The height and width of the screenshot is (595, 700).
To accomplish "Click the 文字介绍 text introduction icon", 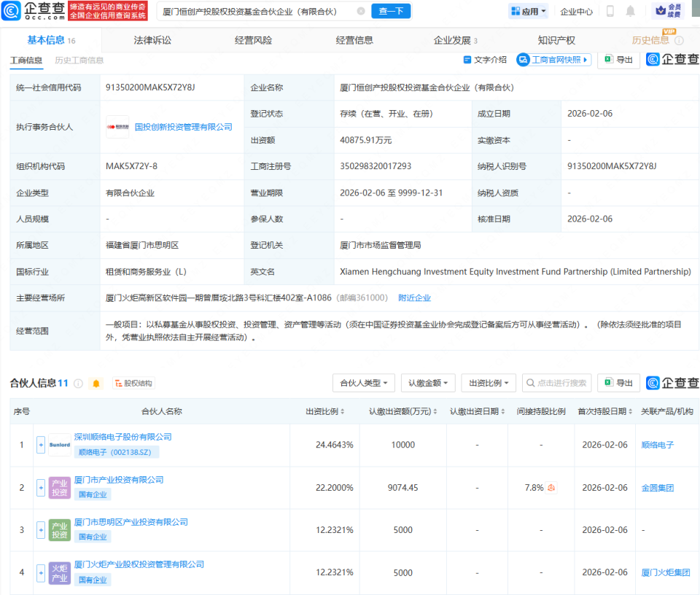I will (489, 61).
